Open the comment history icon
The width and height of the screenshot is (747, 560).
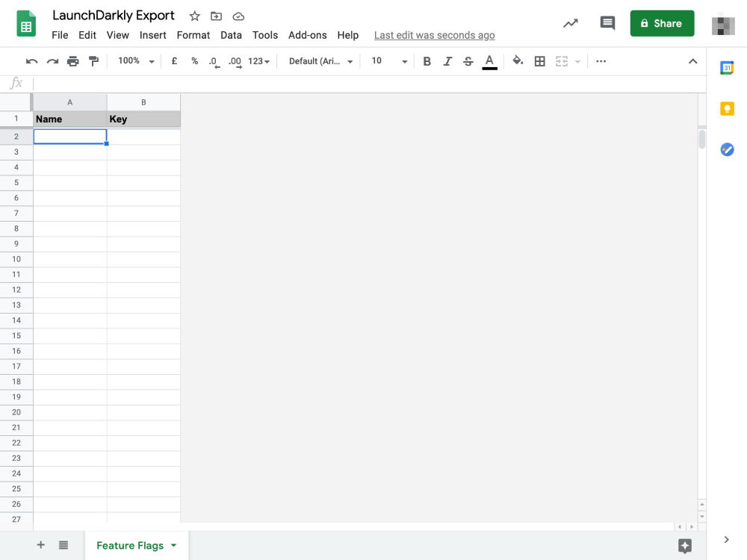607,23
